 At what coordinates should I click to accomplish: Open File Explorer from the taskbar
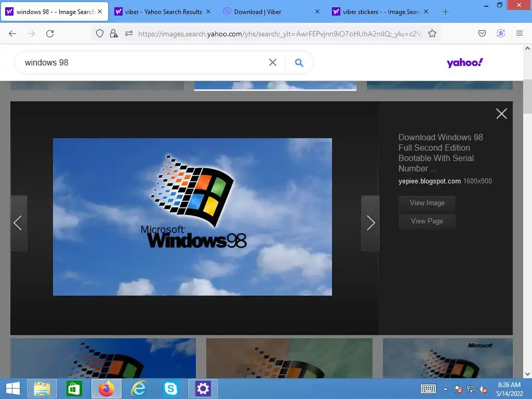[x=42, y=389]
